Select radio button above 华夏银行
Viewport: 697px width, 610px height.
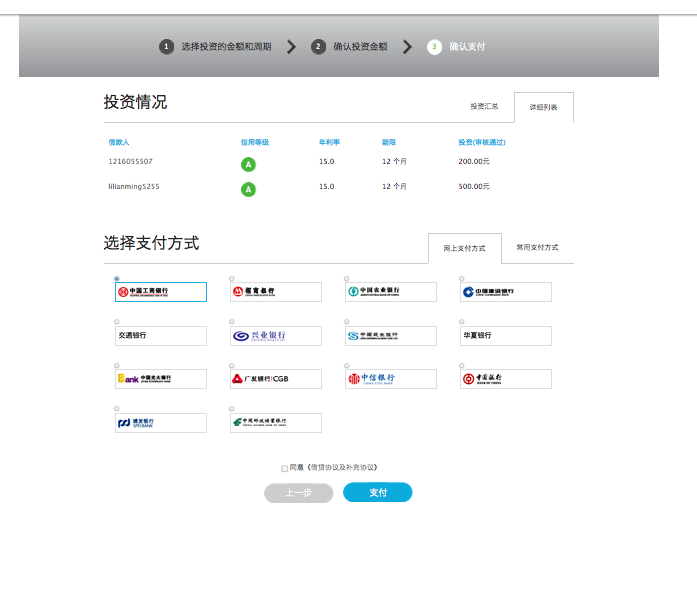(462, 322)
